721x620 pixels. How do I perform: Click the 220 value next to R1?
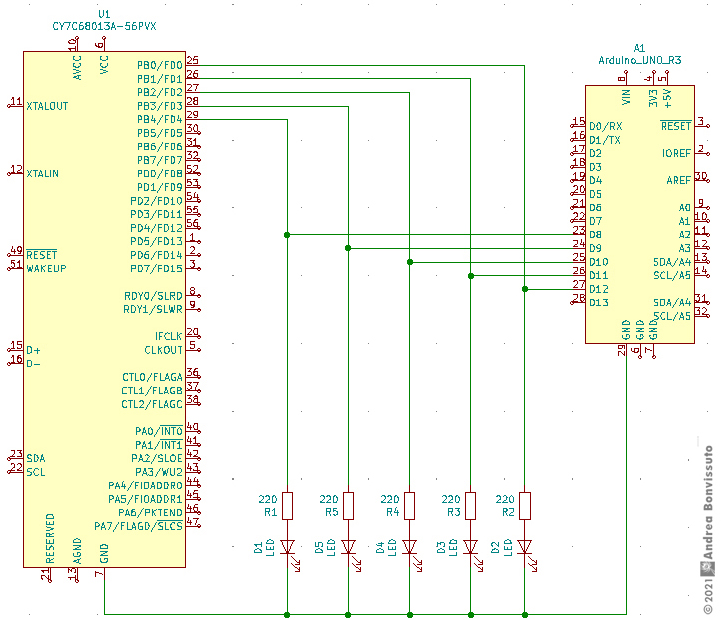(268, 499)
